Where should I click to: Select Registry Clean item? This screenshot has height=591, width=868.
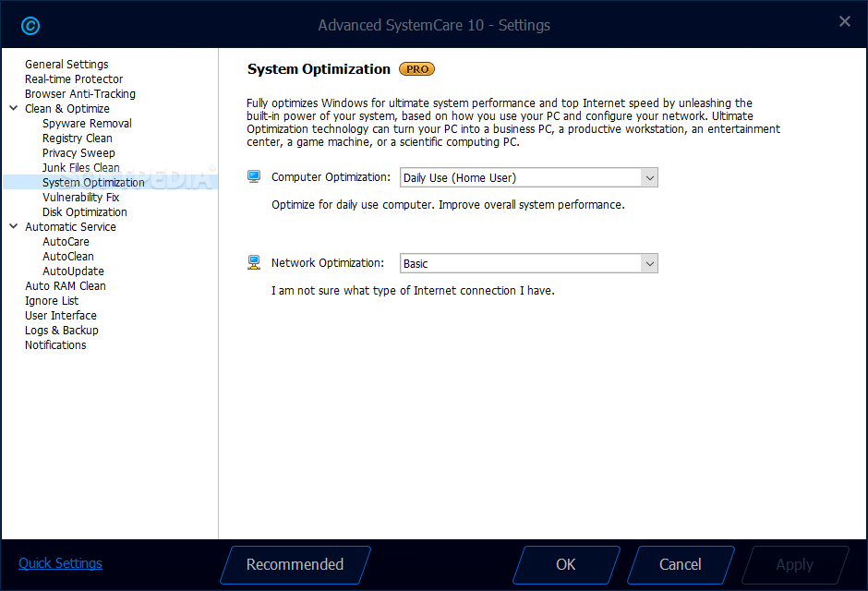(77, 139)
